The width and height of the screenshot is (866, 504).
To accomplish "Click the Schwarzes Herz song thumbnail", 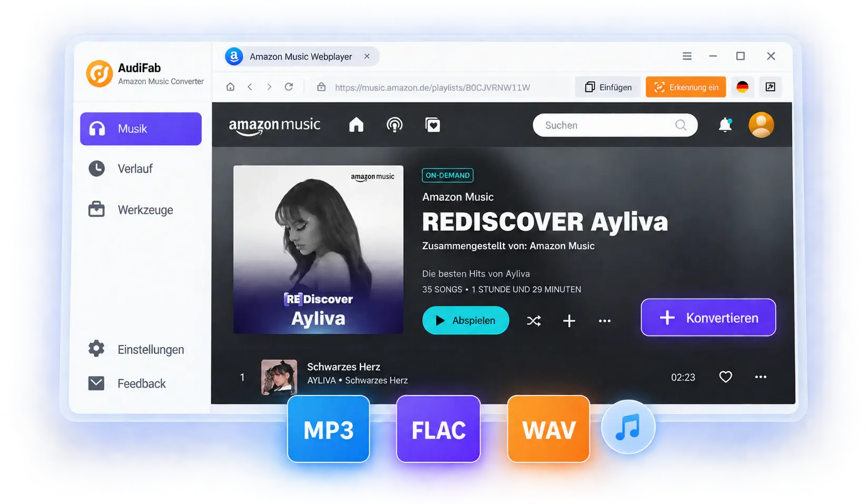I will pyautogui.click(x=279, y=377).
